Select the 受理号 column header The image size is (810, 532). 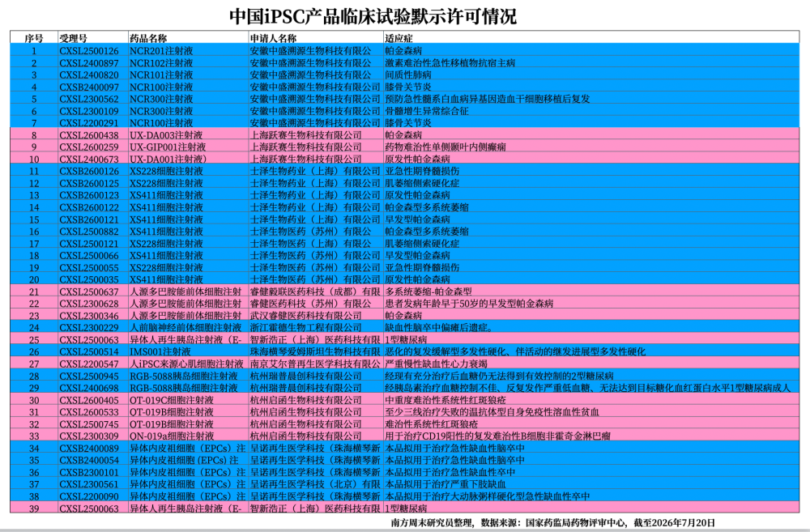tap(74, 38)
